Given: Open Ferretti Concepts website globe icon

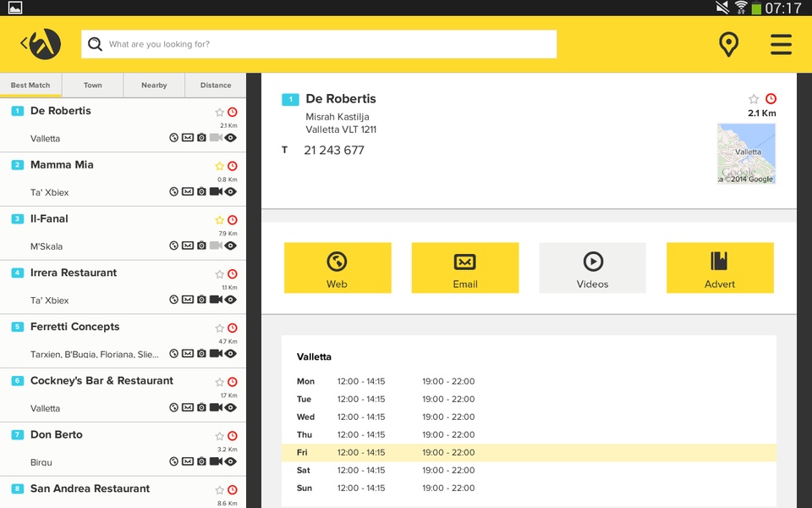Looking at the screenshot, I should click(174, 353).
